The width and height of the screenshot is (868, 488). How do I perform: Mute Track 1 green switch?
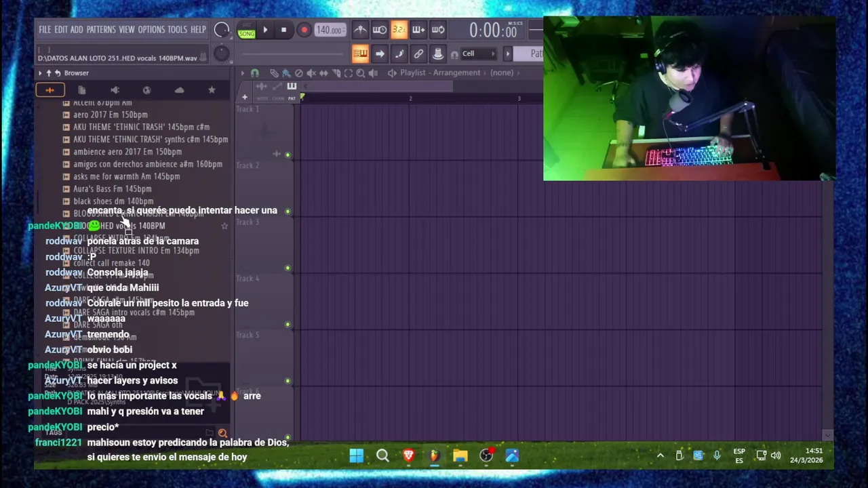click(288, 155)
